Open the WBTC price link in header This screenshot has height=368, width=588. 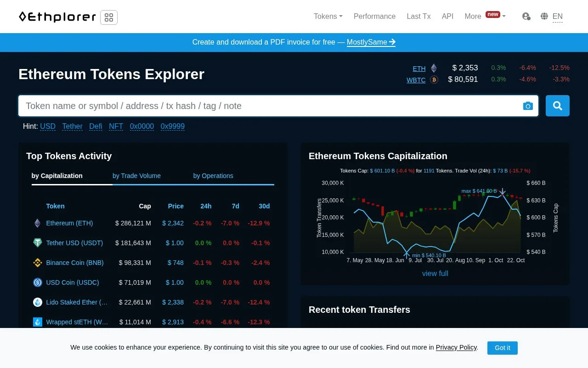[x=416, y=80]
